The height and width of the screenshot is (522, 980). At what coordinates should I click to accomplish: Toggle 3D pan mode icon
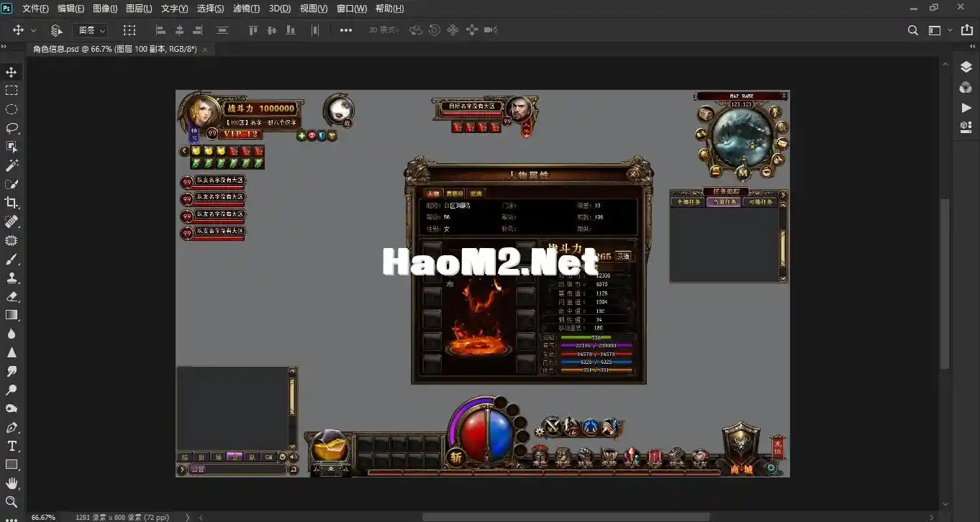tap(453, 30)
